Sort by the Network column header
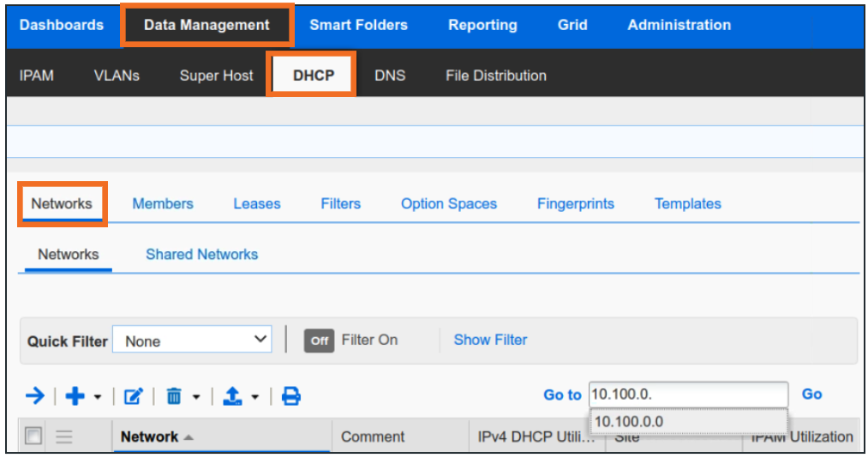The height and width of the screenshot is (458, 868). point(150,437)
